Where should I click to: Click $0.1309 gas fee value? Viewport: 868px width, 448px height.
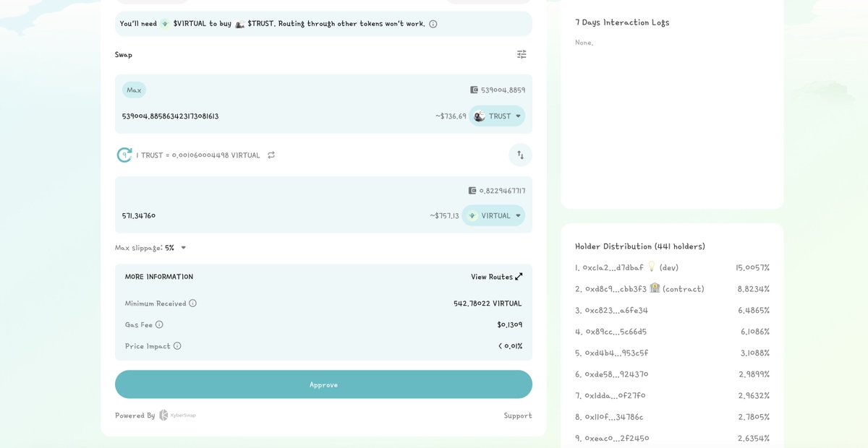point(510,325)
